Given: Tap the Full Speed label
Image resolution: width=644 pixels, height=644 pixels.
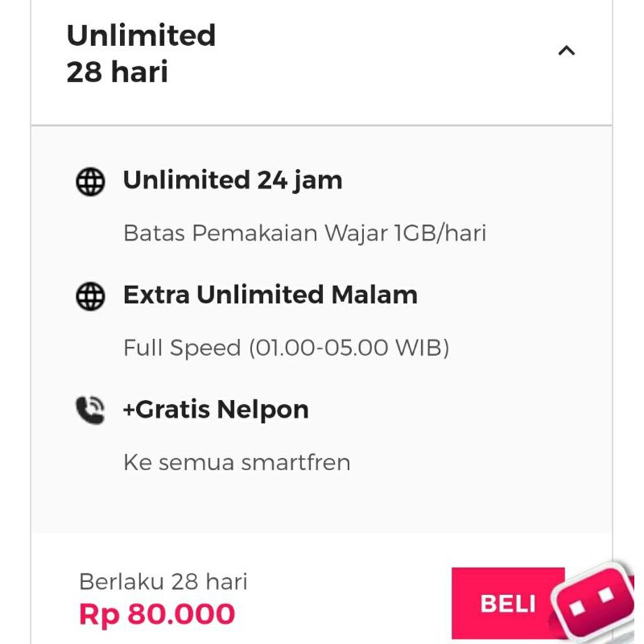Looking at the screenshot, I should click(x=182, y=348).
